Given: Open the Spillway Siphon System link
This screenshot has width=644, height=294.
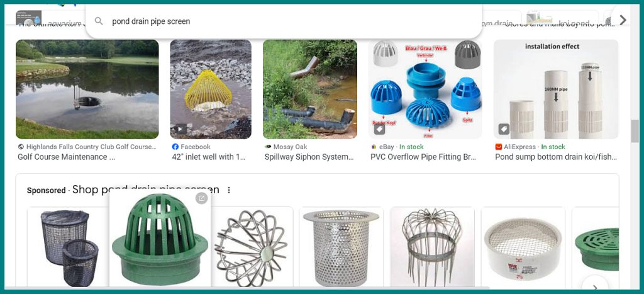Looking at the screenshot, I should point(309,157).
